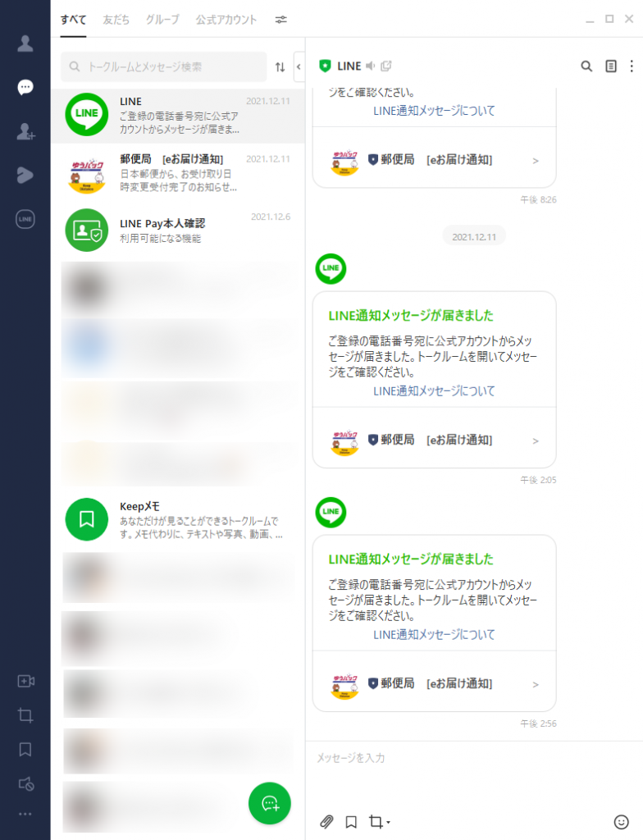Expand the screen capture dropdown arrow
643x840 pixels.
(389, 822)
